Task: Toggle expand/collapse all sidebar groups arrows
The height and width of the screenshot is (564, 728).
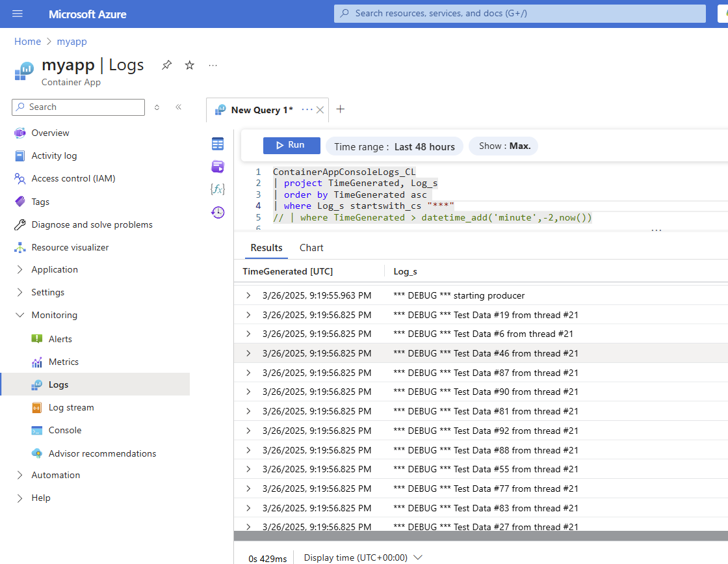Action: point(157,107)
